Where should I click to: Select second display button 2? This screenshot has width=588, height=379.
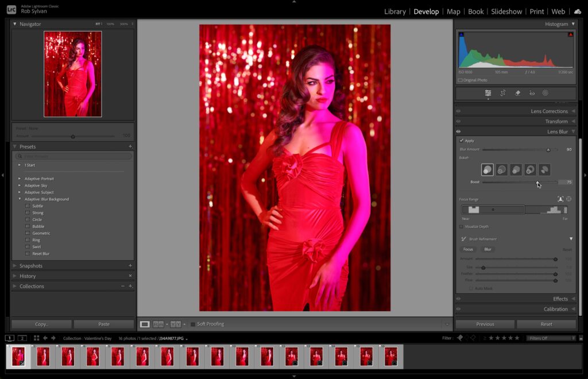(x=22, y=338)
